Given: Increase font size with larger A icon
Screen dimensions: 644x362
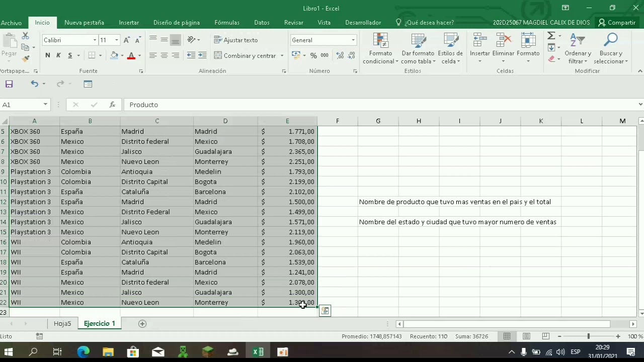Looking at the screenshot, I should point(127,40).
